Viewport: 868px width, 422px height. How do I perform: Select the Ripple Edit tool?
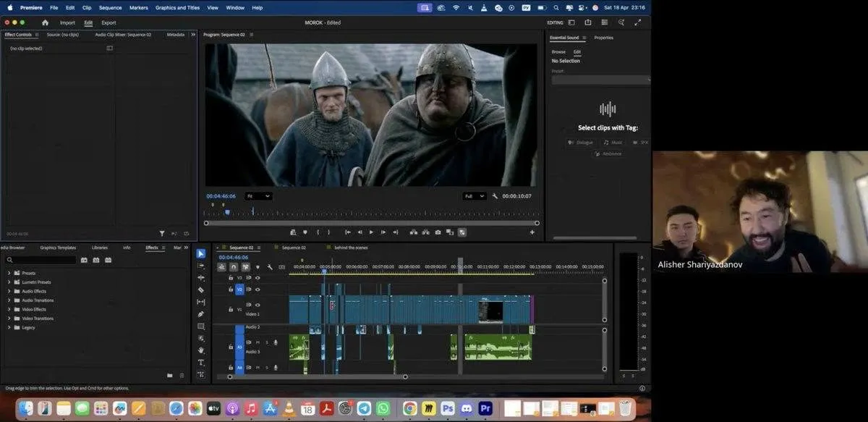click(x=201, y=278)
